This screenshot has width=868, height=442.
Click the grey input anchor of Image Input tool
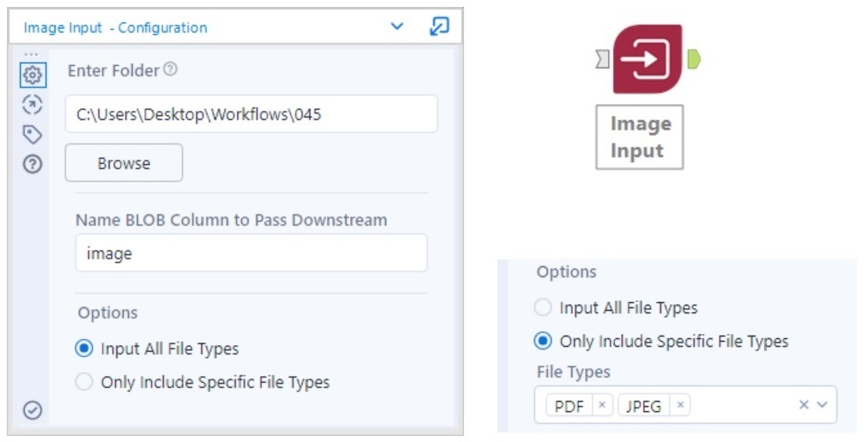pos(603,58)
